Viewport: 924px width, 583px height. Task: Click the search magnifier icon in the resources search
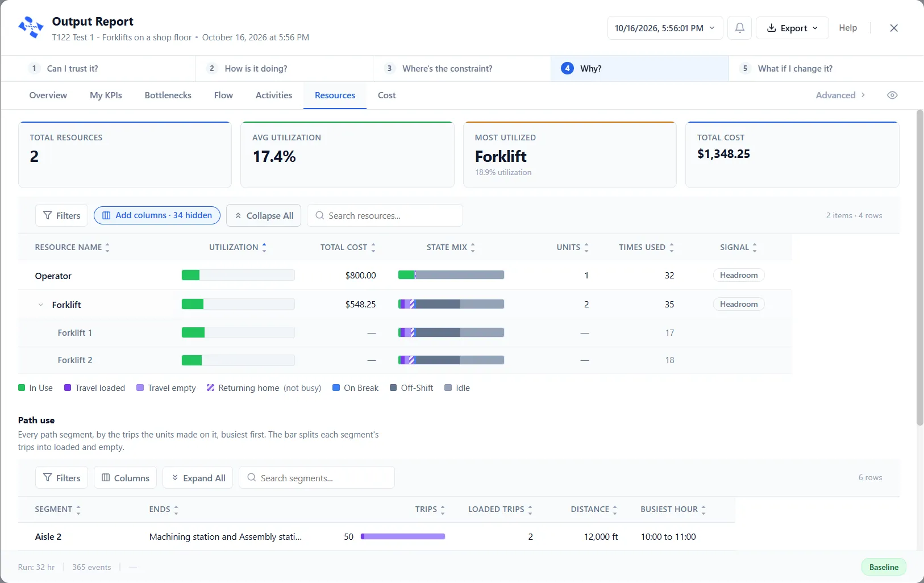click(x=320, y=215)
